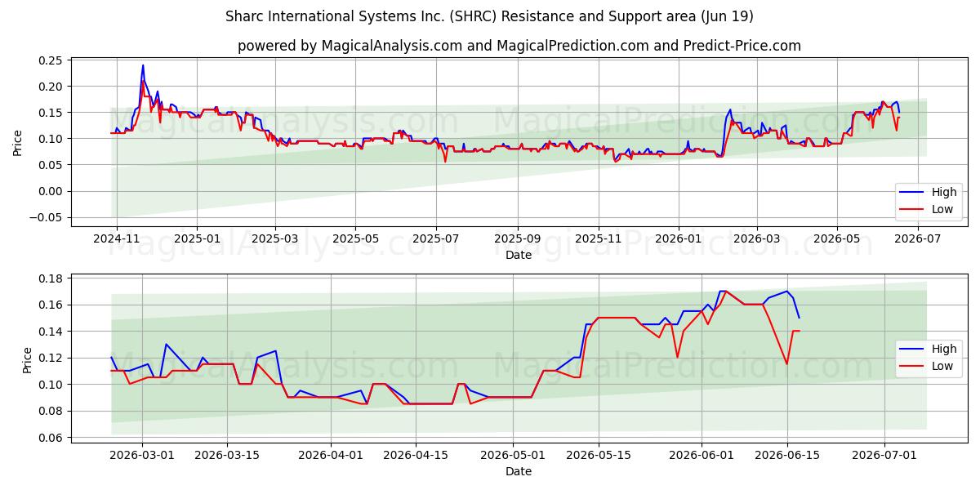
Task: Click the '2026-07-01' tick on bottom chart
Action: click(884, 456)
